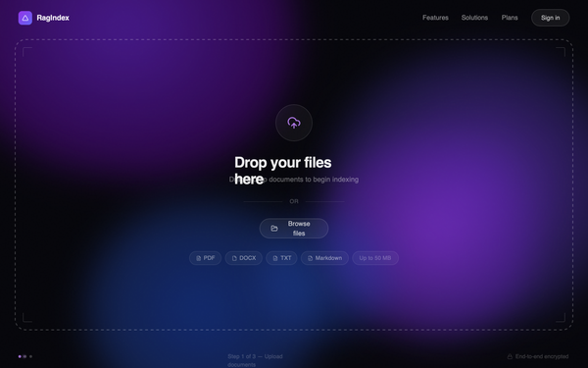Select the second step progress dot
Viewport: 588px width, 368px height.
pyautogui.click(x=24, y=356)
